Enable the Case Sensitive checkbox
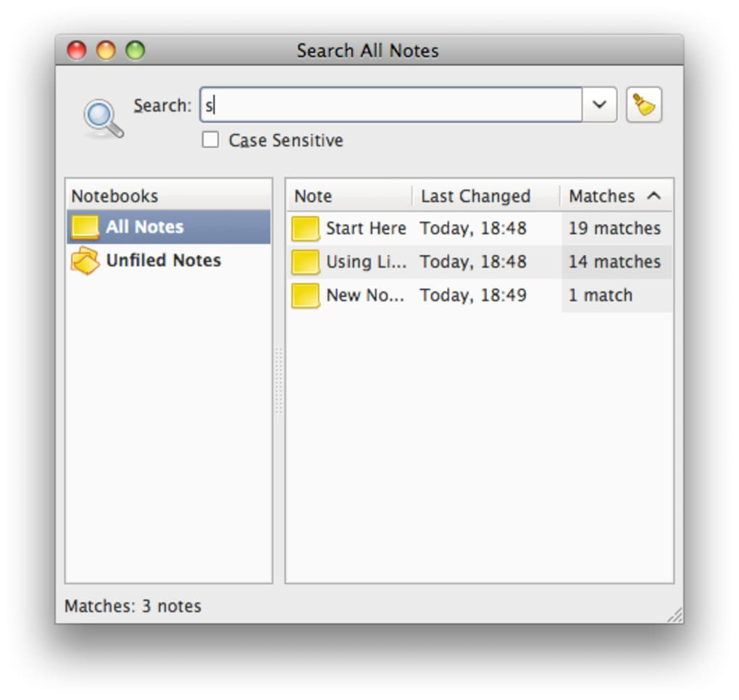Image resolution: width=739 pixels, height=700 pixels. (x=210, y=140)
